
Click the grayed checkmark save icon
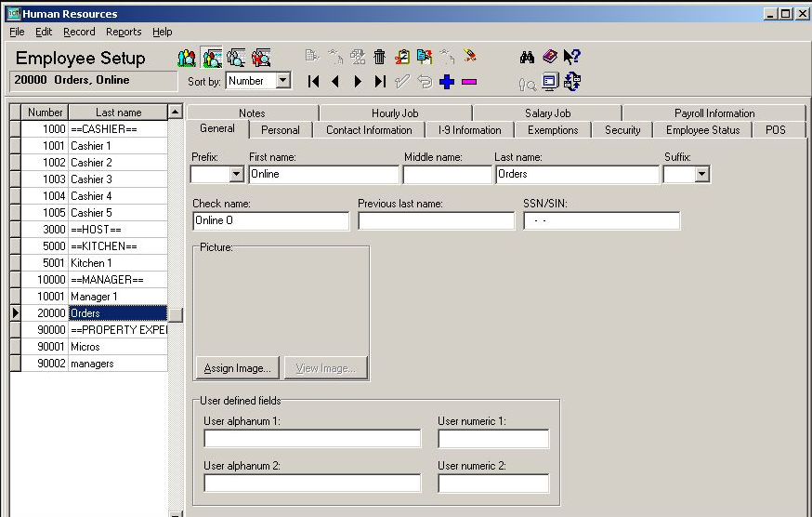coord(402,82)
